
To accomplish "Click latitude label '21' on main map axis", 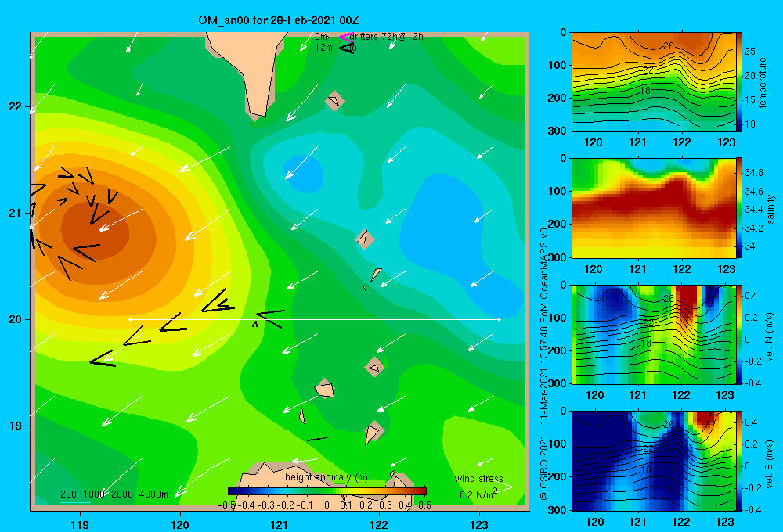I will point(16,213).
